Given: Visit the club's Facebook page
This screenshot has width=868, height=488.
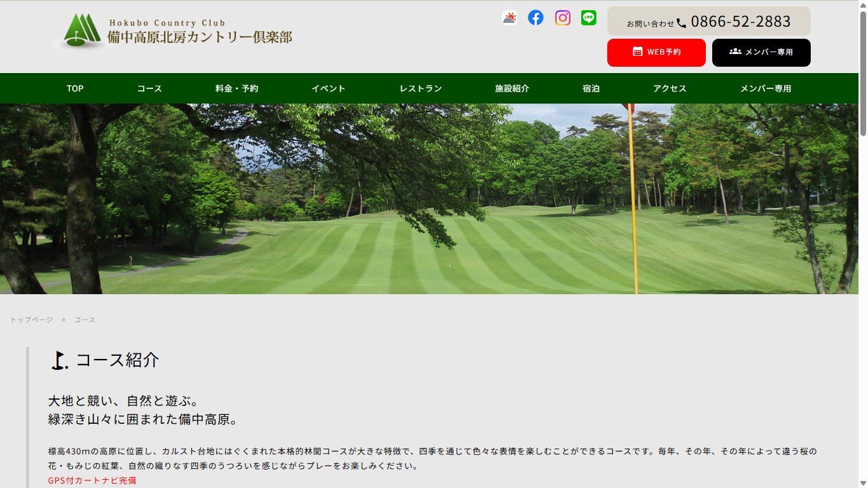Looking at the screenshot, I should point(536,18).
